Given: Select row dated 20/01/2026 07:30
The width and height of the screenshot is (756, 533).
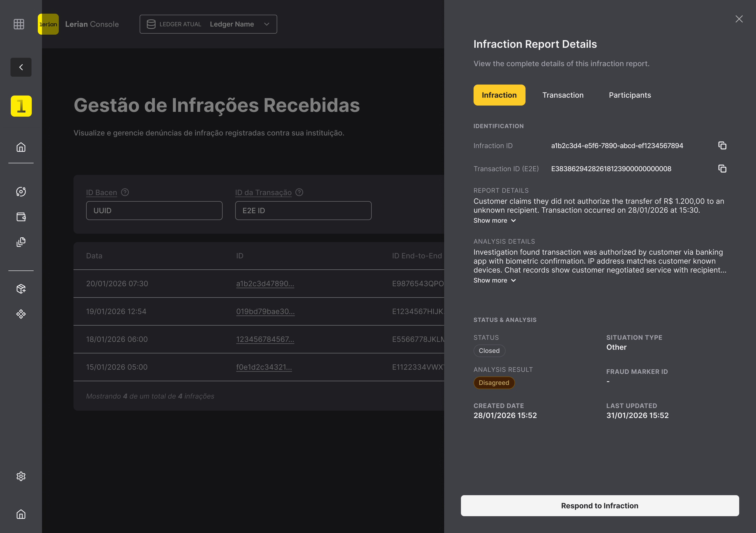Looking at the screenshot, I should [x=259, y=284].
